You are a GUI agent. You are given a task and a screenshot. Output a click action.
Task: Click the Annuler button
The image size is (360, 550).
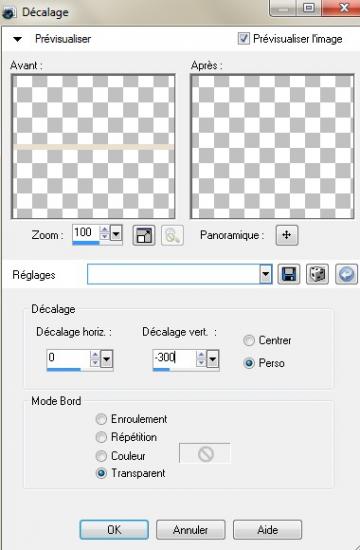(x=191, y=529)
